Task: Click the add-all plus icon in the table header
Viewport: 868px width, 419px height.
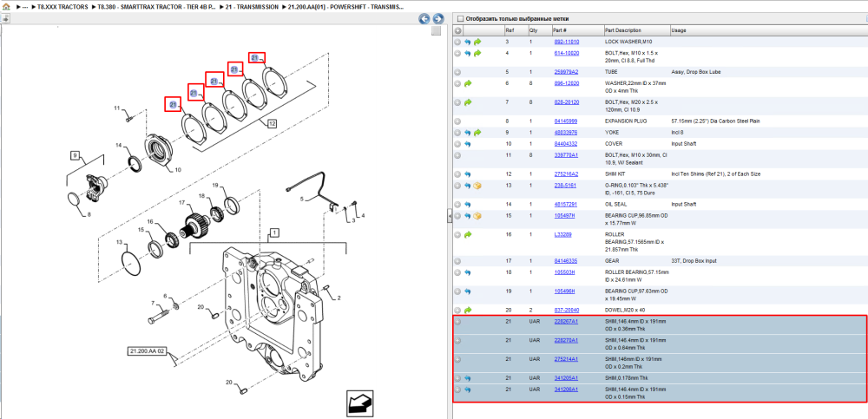Action: pos(457,30)
